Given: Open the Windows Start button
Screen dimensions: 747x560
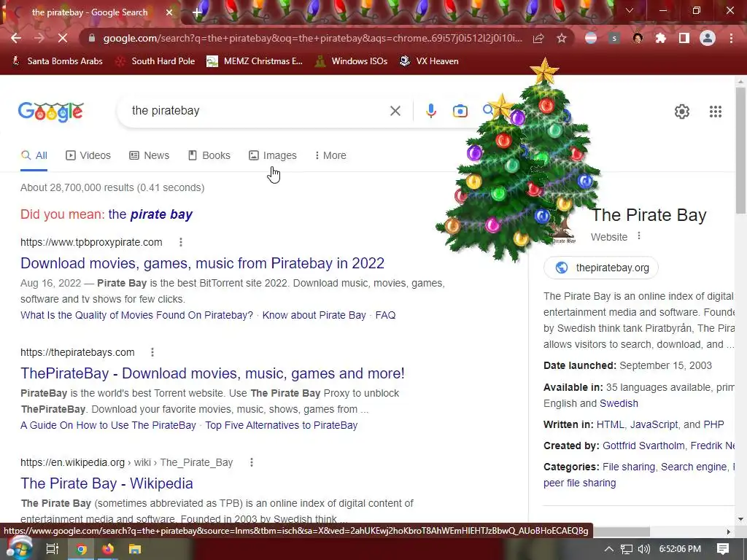Looking at the screenshot, I should pos(19,548).
